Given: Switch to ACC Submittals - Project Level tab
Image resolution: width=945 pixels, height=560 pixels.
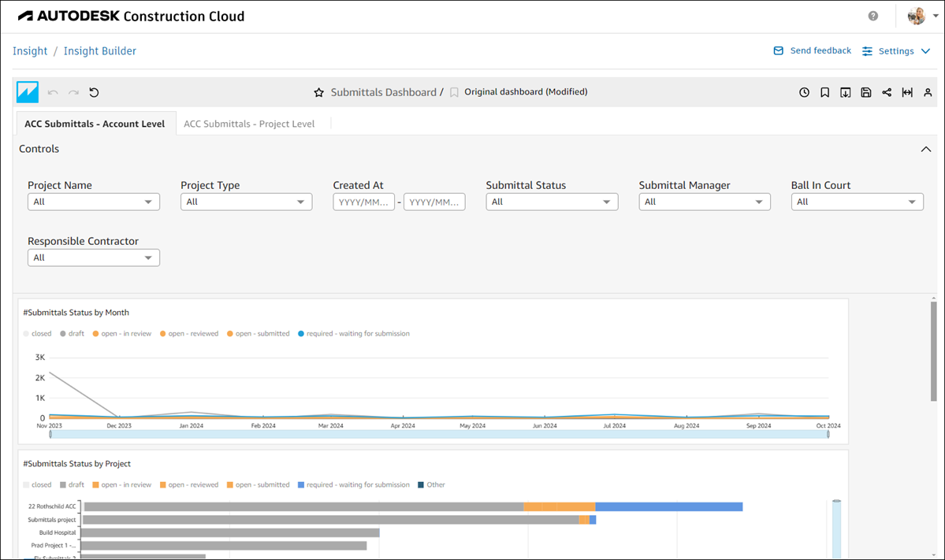Looking at the screenshot, I should point(249,124).
